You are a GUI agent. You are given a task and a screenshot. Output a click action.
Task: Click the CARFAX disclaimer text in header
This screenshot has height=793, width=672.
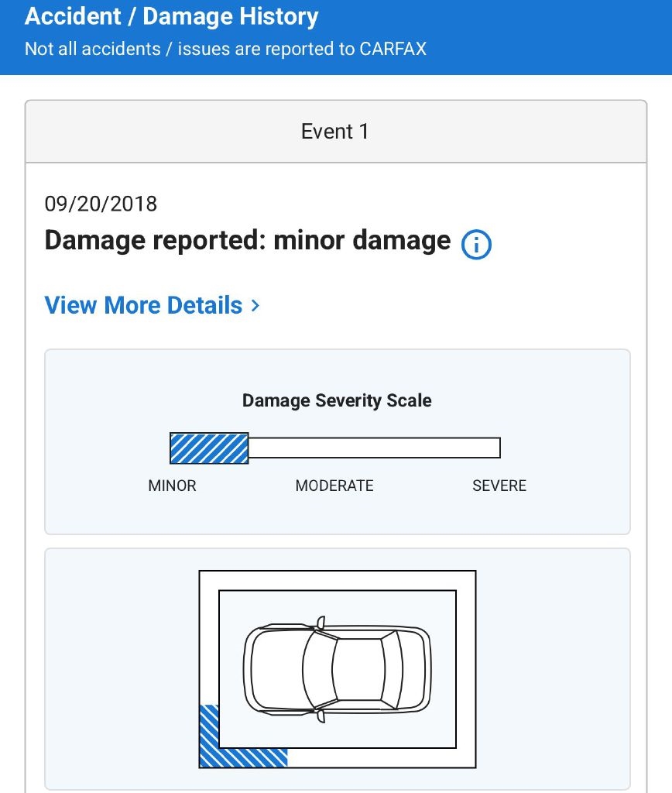tap(225, 49)
